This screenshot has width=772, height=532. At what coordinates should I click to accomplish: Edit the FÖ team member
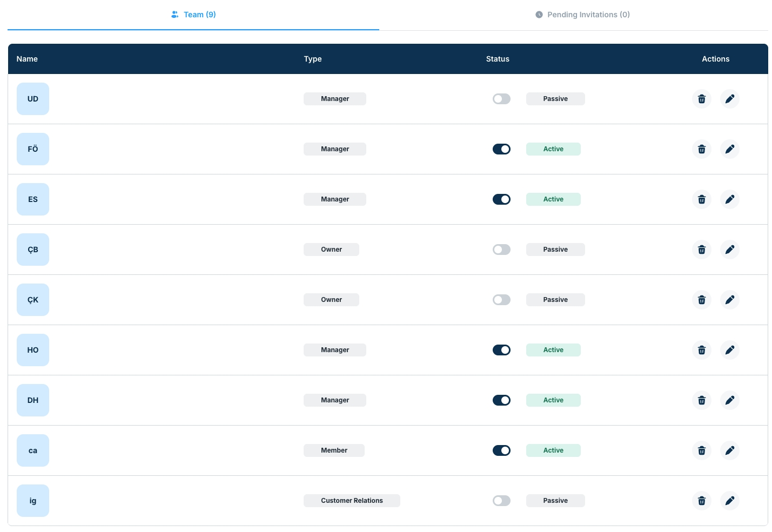coord(729,149)
